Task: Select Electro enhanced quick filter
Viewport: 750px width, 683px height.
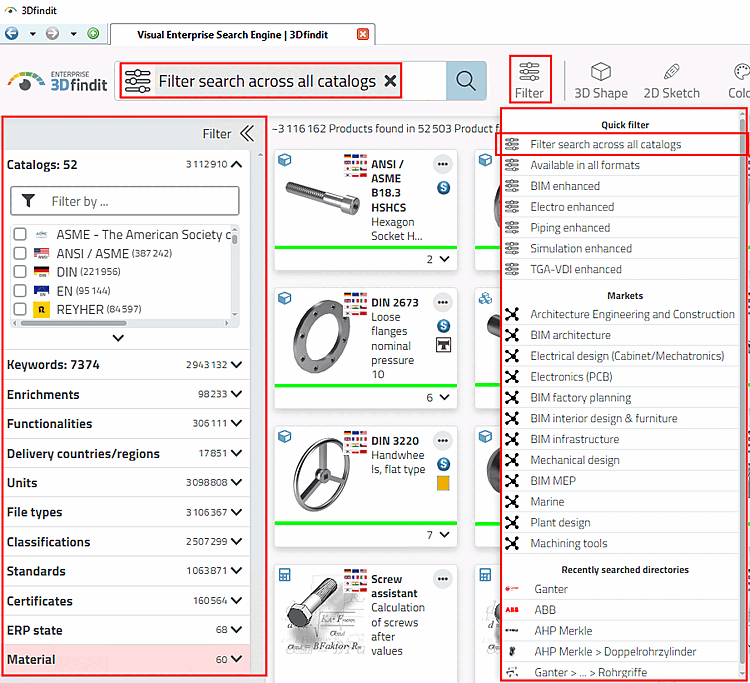Action: (620, 207)
